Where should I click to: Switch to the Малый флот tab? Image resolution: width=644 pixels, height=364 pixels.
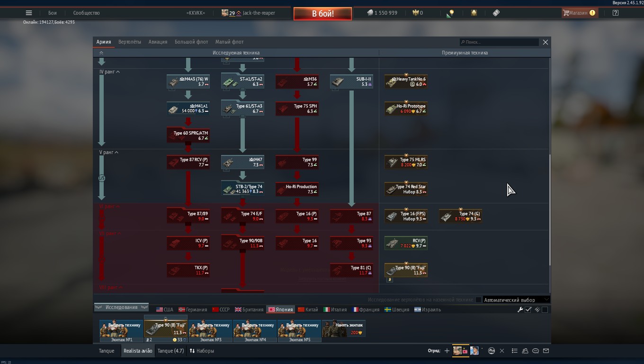(229, 42)
